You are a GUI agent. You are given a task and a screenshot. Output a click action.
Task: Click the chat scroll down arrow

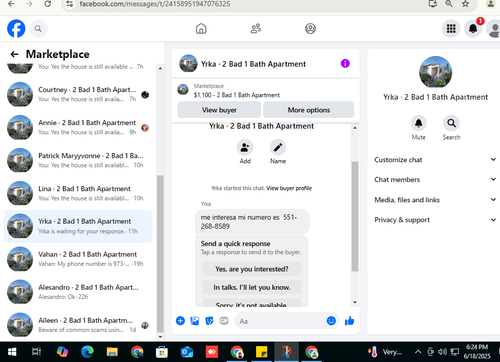(x=355, y=302)
